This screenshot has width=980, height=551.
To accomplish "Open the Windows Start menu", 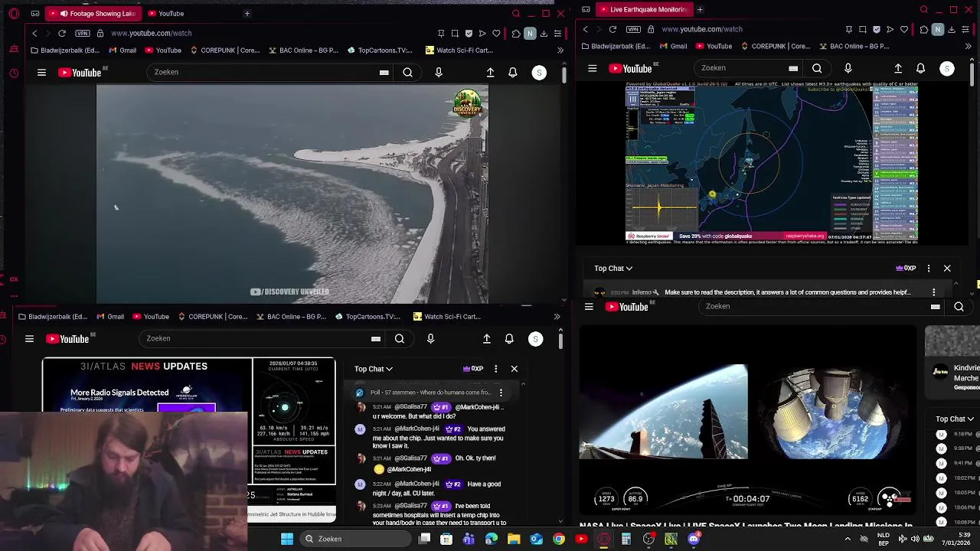I will pos(287,539).
